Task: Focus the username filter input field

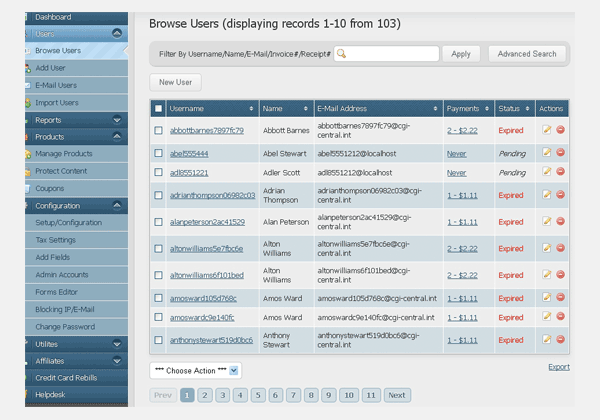Action: pos(386,54)
